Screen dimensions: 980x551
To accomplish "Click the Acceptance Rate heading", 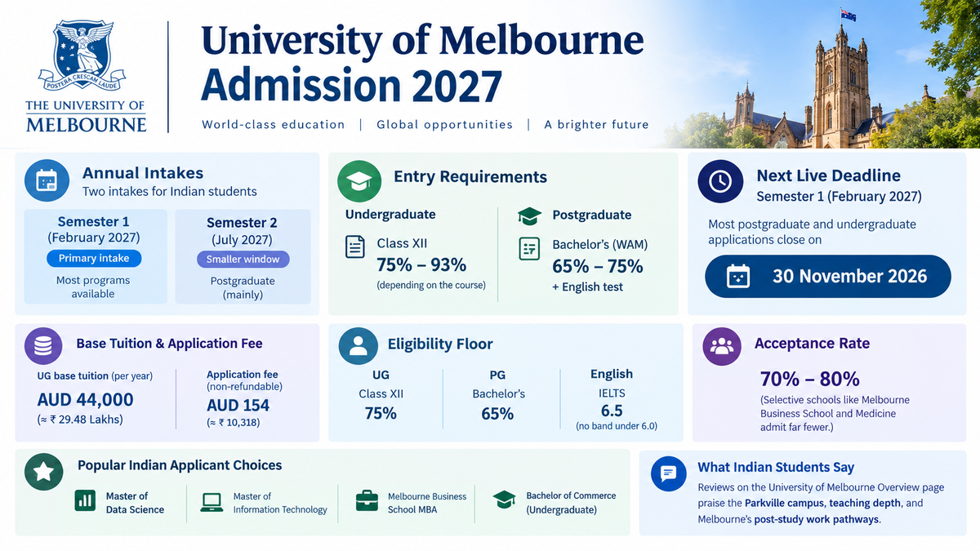I will [812, 344].
